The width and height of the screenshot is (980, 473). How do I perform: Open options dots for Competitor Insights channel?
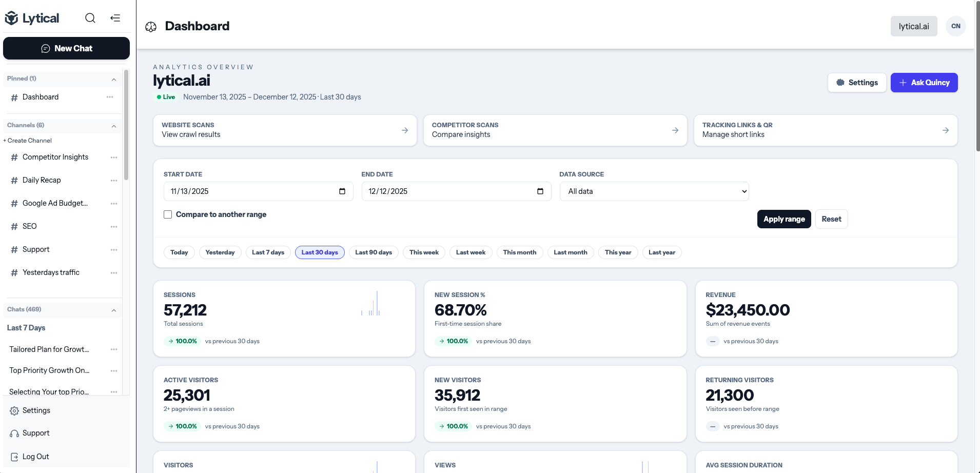(114, 157)
